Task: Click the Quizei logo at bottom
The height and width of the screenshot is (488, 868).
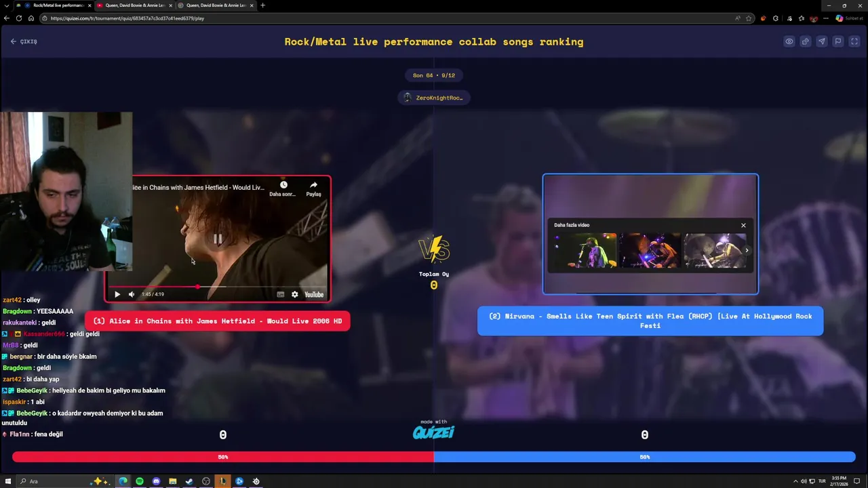Action: coord(433,431)
